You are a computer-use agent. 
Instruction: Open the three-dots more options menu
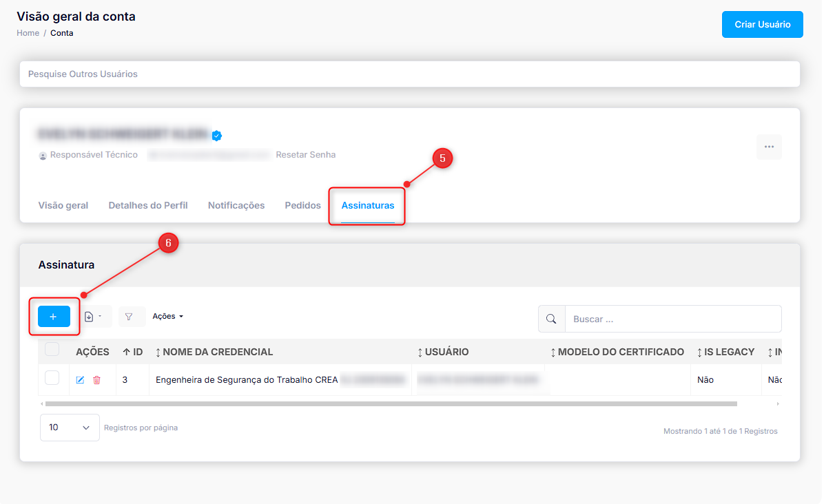point(769,147)
